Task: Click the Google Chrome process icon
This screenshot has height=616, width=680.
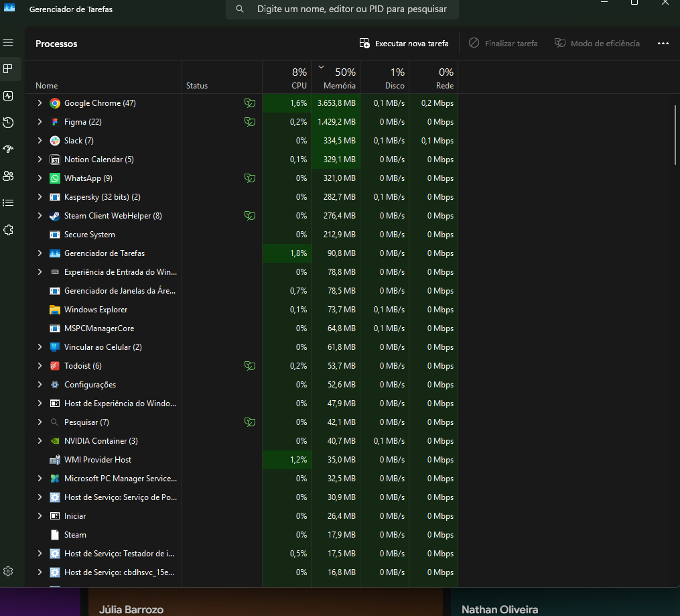Action: tap(55, 103)
